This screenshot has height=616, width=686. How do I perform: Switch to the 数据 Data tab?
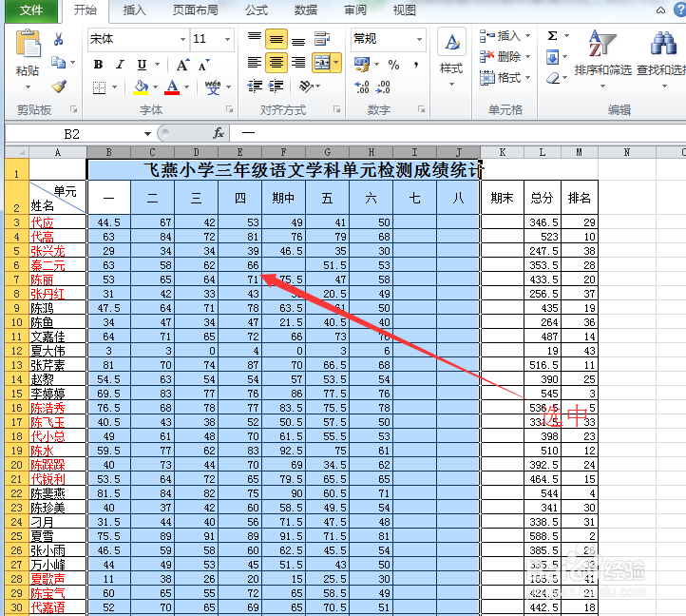pos(305,10)
